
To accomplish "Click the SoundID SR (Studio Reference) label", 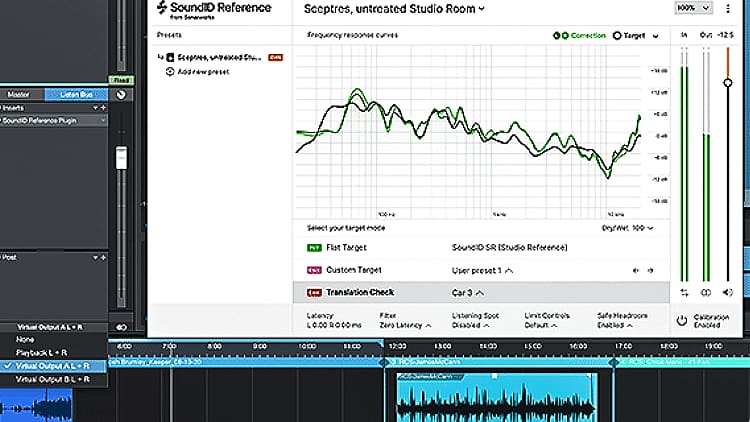I will (509, 247).
